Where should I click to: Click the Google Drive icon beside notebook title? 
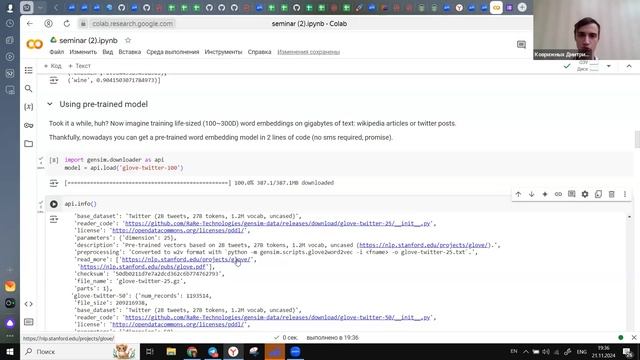point(53,40)
